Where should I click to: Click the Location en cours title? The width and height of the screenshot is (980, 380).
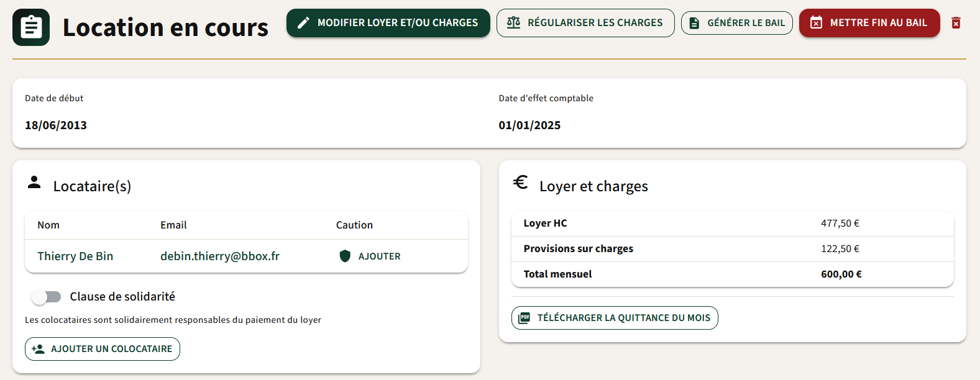(x=166, y=28)
